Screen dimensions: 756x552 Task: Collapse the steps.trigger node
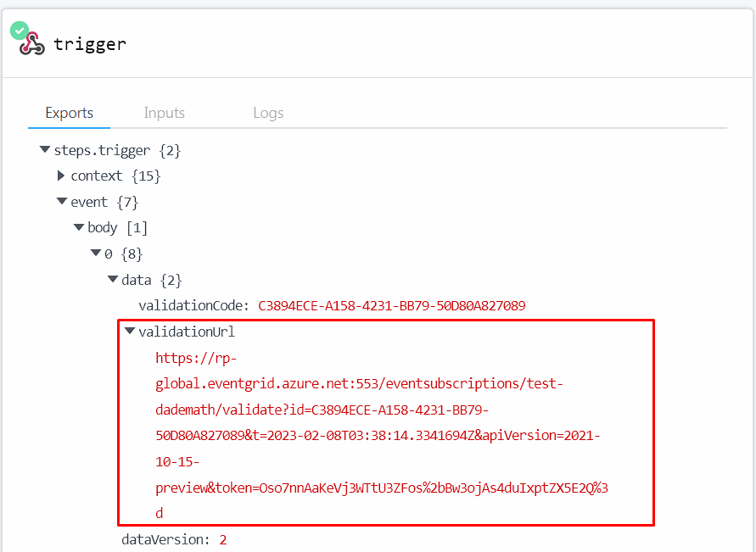[45, 149]
